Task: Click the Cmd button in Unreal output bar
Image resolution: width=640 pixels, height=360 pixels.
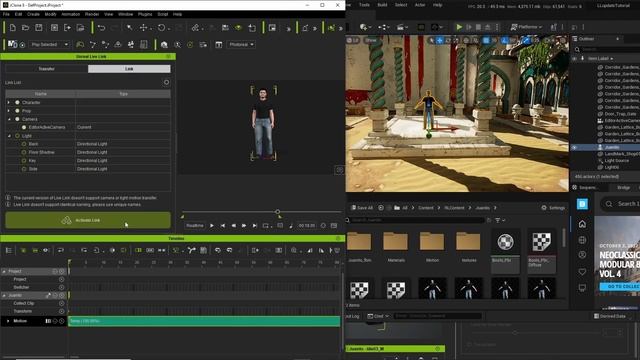Action: coord(378,316)
